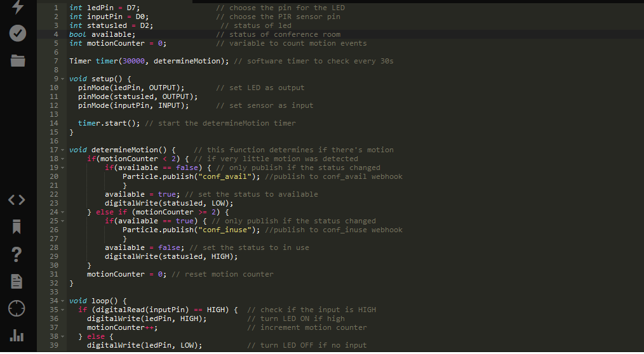
Task: Collapse the setup() function fold arrow
Action: [x=63, y=79]
